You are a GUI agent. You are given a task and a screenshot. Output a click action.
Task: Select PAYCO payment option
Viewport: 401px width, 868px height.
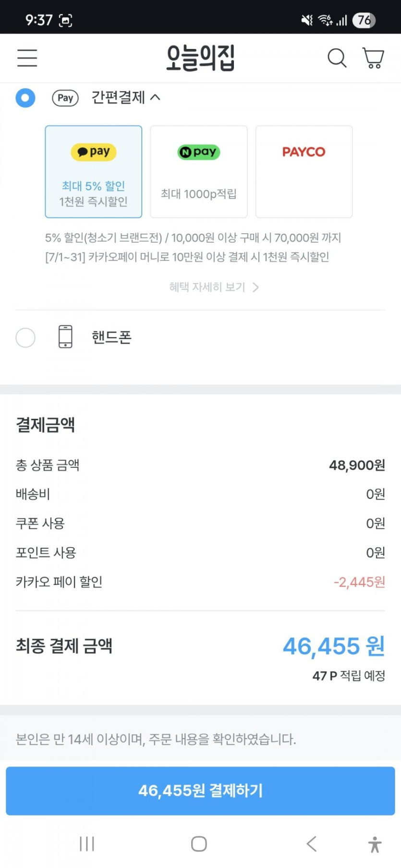(304, 171)
